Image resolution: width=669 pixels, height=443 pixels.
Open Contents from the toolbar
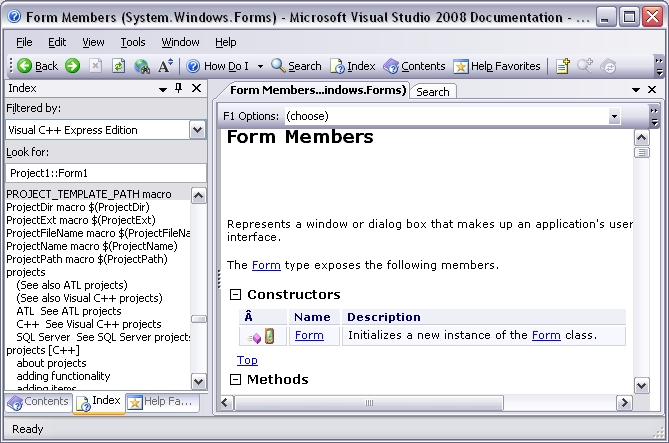coord(414,66)
